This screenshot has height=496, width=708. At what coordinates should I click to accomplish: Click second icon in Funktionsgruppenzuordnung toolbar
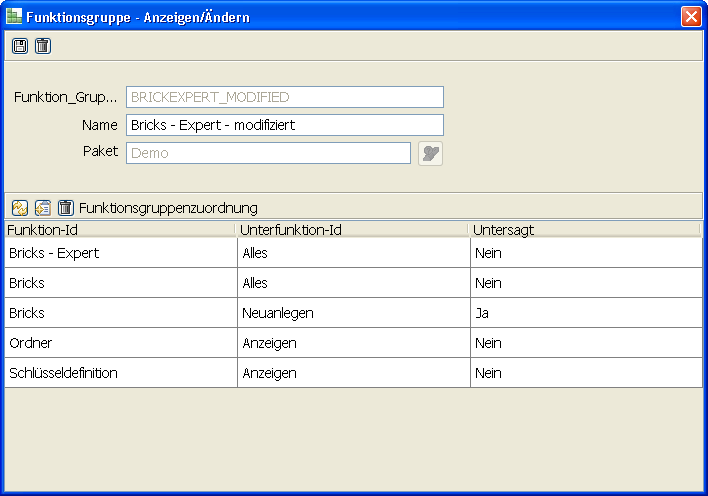43,208
